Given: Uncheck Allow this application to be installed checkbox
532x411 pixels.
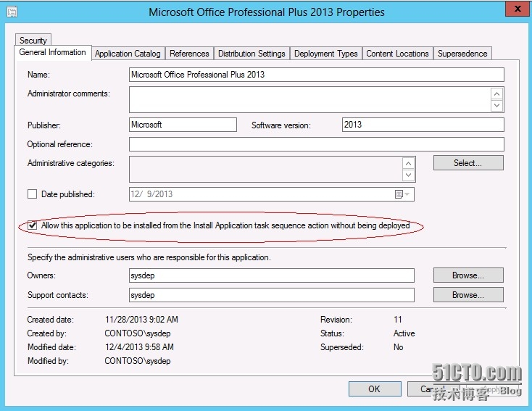Looking at the screenshot, I should point(33,225).
